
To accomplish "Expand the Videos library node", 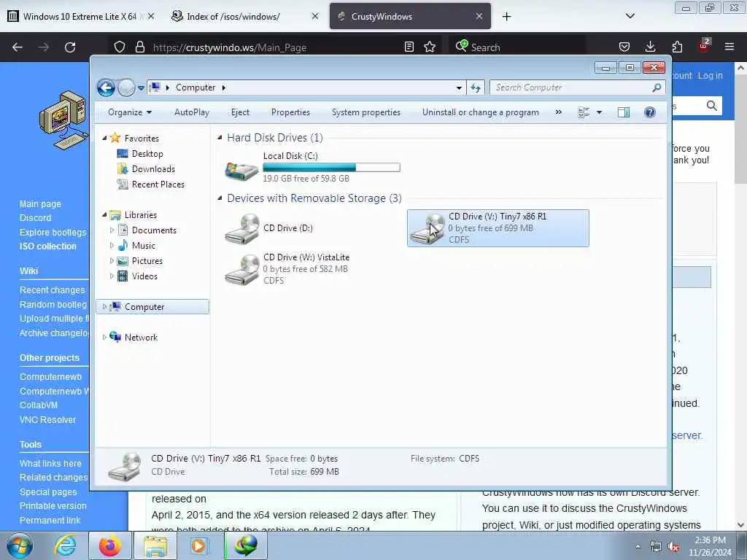I will [x=112, y=276].
